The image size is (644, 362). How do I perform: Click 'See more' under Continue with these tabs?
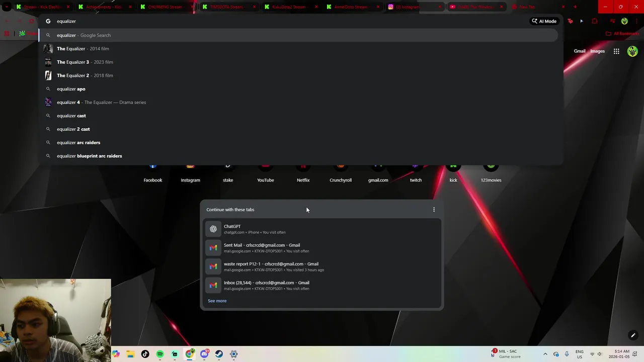point(217,301)
